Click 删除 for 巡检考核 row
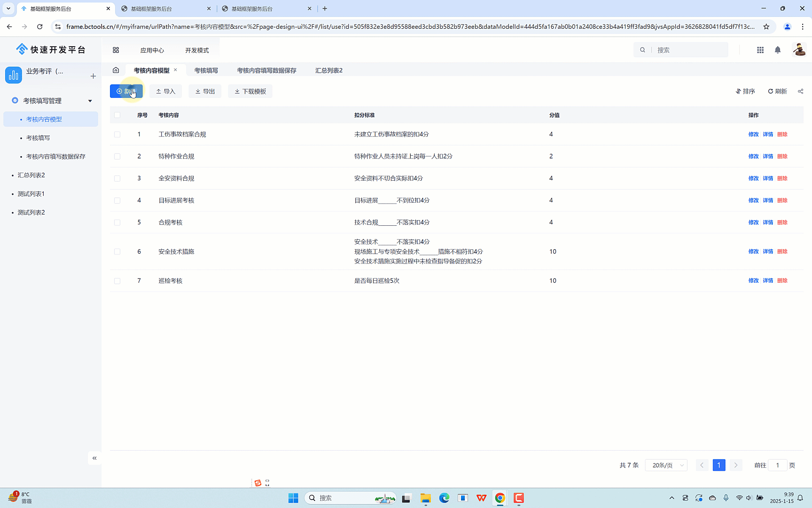Image resolution: width=812 pixels, height=508 pixels. pos(782,281)
